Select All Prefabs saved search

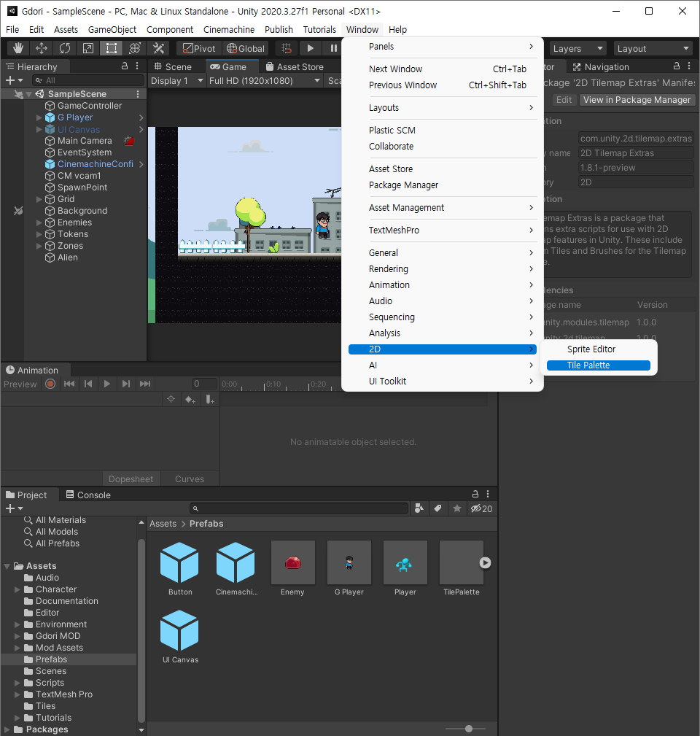pos(57,543)
